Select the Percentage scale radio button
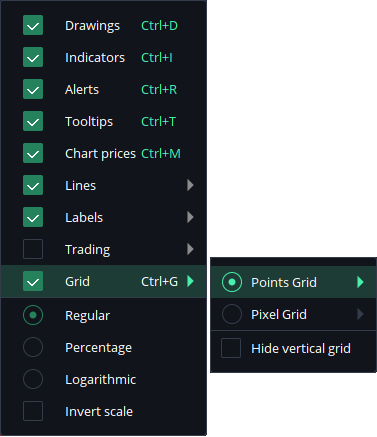 [x=33, y=347]
